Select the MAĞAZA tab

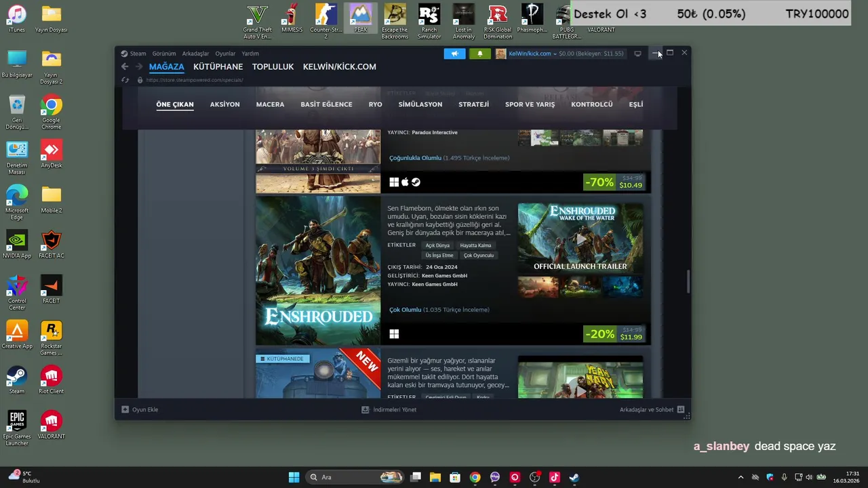click(167, 66)
